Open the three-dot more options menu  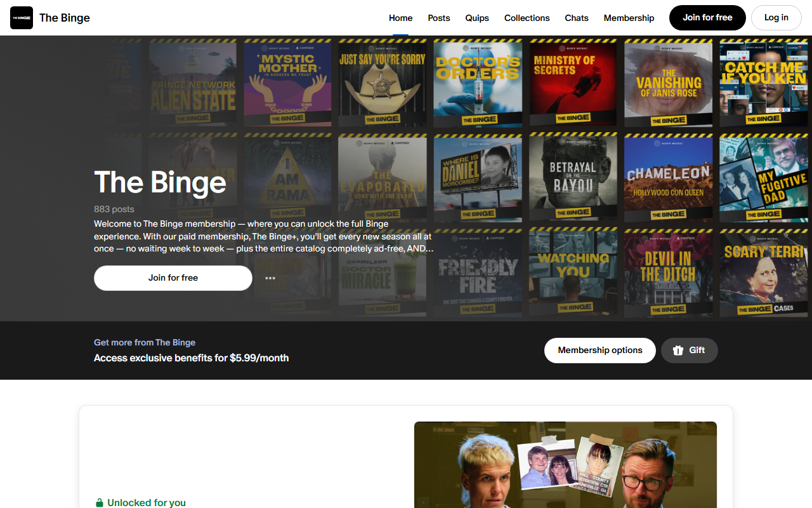pyautogui.click(x=270, y=278)
